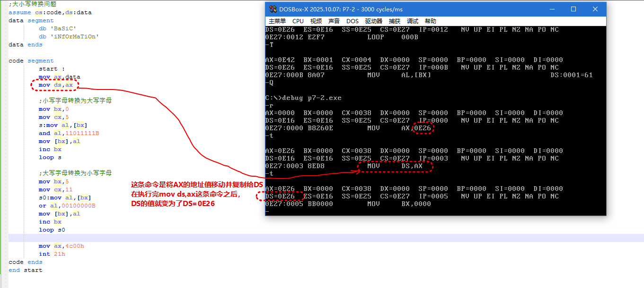Open the 声音 menu
The width and height of the screenshot is (644, 288).
(334, 21)
